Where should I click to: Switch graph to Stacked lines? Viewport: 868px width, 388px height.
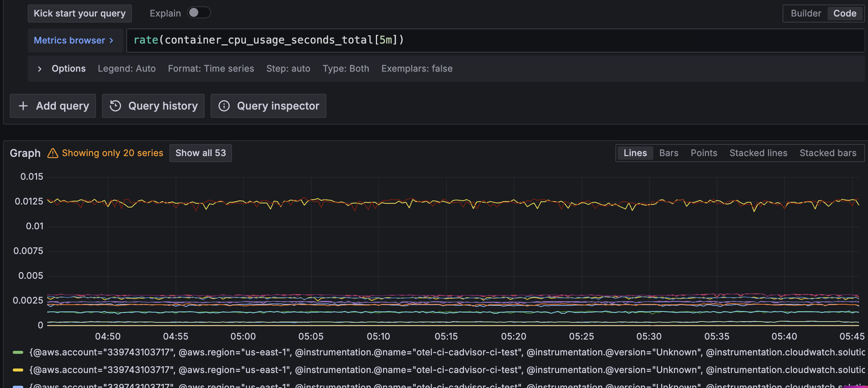coord(758,153)
